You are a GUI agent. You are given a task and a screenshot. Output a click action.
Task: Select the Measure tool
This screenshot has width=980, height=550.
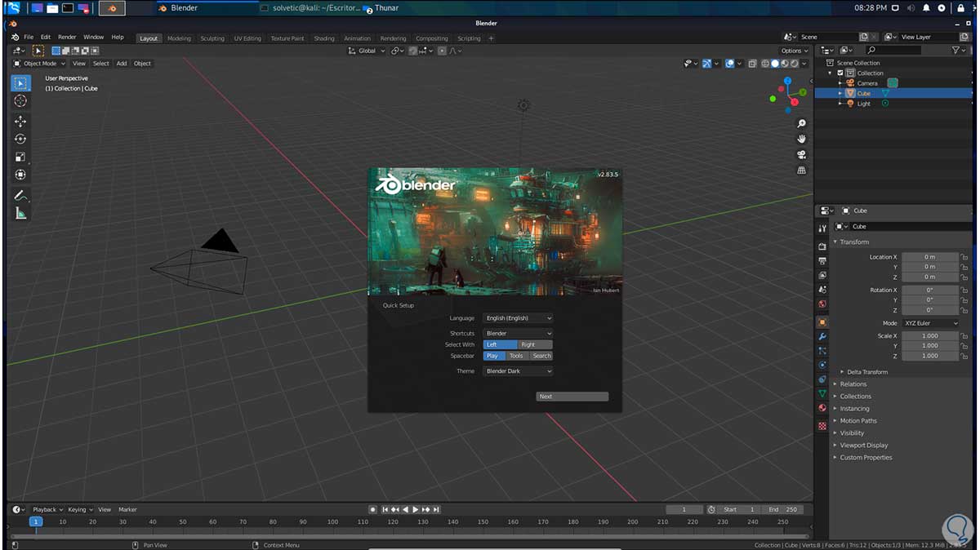click(20, 214)
